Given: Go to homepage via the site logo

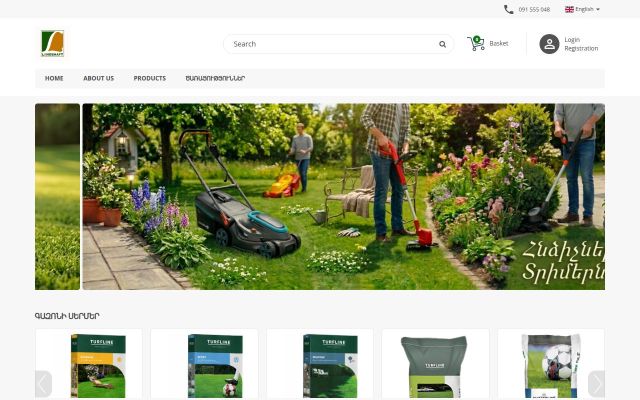Looking at the screenshot, I should [53, 43].
